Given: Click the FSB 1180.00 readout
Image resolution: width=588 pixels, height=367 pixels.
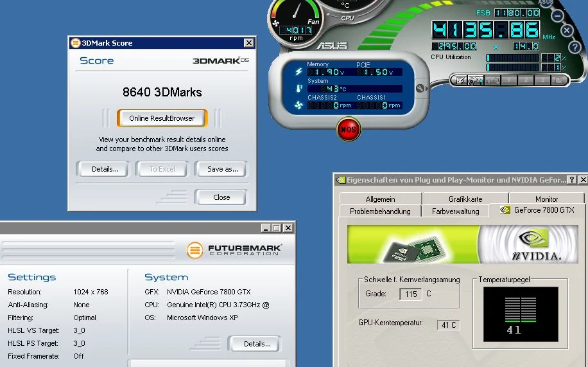Looking at the screenshot, I should (517, 13).
